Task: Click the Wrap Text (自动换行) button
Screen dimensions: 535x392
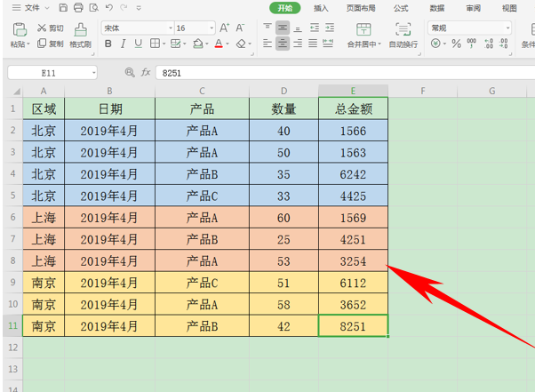Action: click(x=403, y=36)
